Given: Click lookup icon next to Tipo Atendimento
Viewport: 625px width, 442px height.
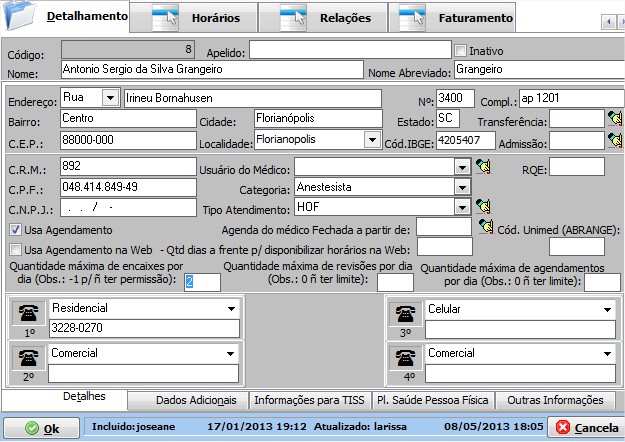Looking at the screenshot, I should [x=484, y=207].
